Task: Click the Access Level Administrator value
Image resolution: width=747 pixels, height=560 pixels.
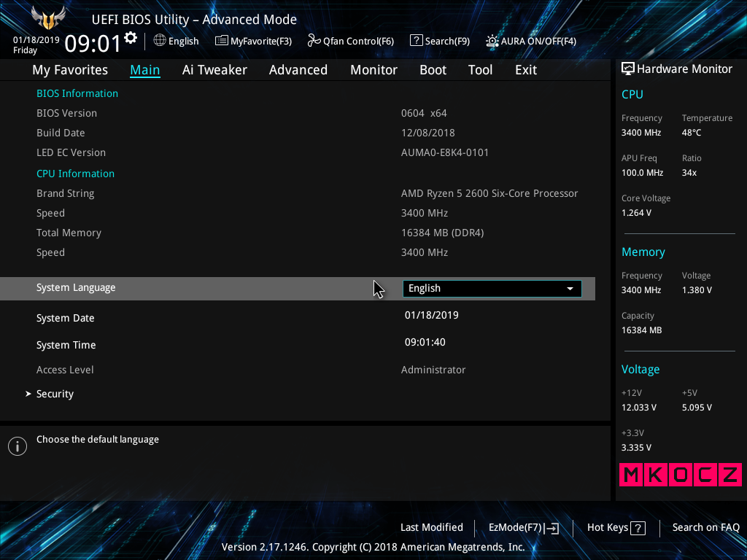Action: tap(433, 370)
